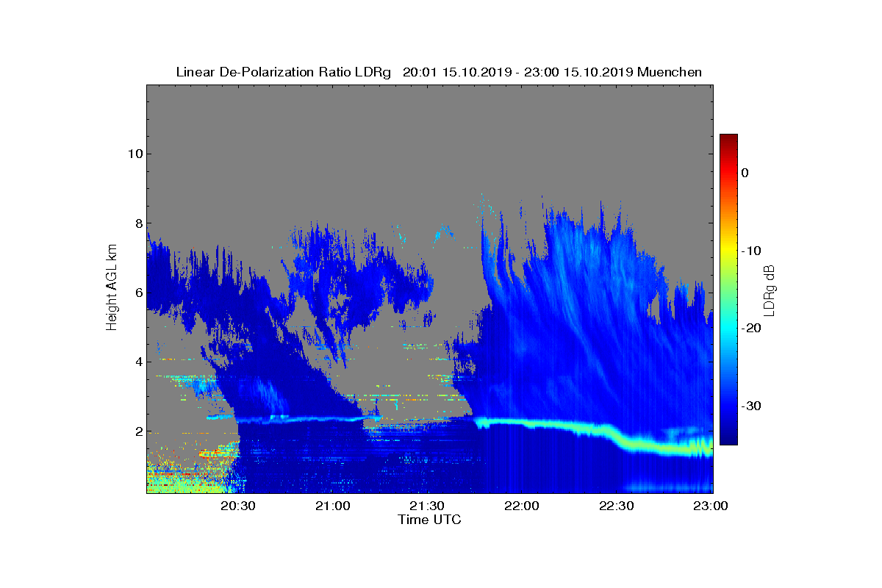Click the colorbar label '-10'

[x=751, y=251]
